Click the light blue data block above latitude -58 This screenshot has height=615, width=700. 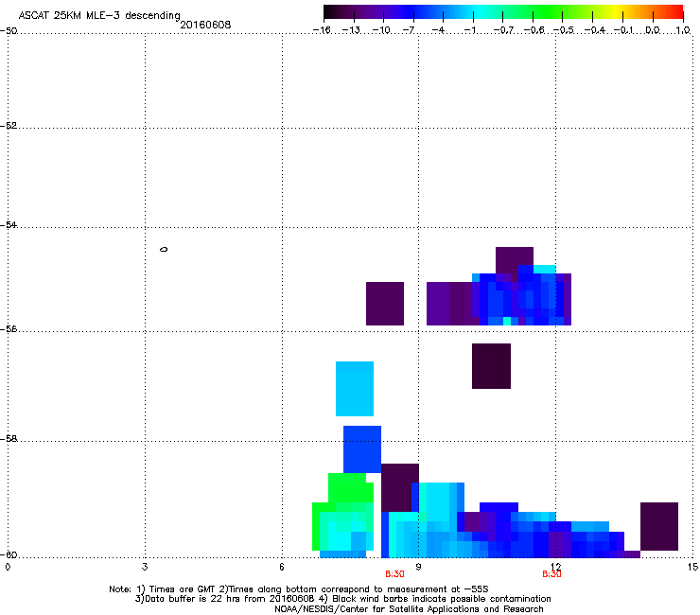[355, 389]
